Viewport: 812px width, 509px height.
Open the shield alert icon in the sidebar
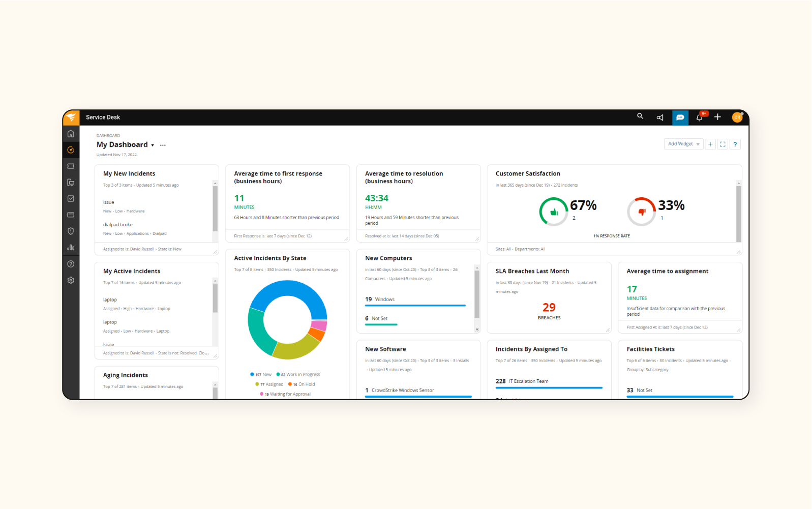71,231
